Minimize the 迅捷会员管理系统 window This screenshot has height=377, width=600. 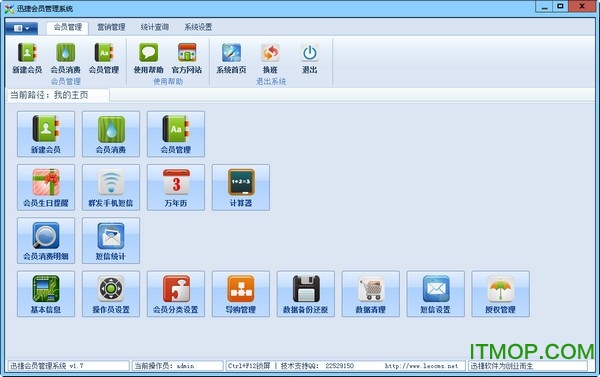[544, 7]
